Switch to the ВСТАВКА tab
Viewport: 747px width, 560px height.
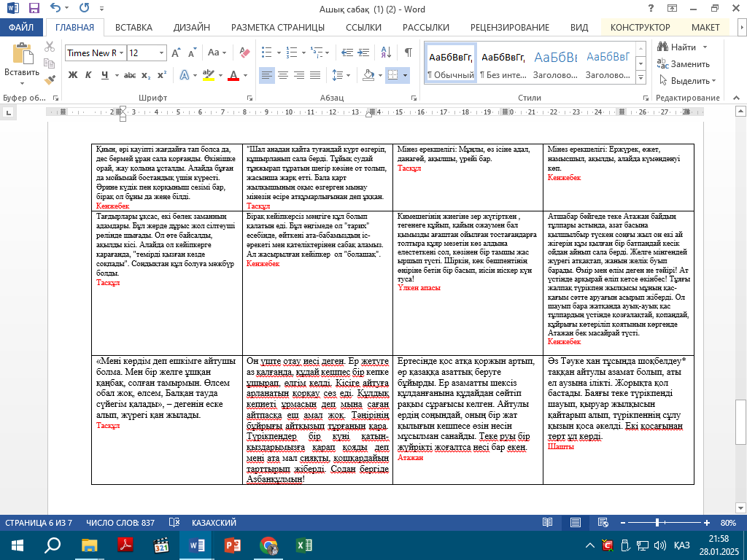tap(133, 28)
